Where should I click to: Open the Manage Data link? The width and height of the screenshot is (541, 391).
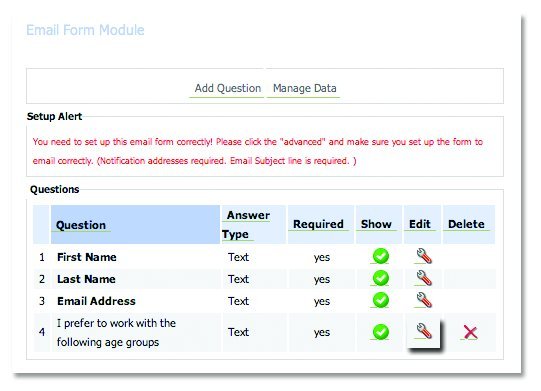304,88
